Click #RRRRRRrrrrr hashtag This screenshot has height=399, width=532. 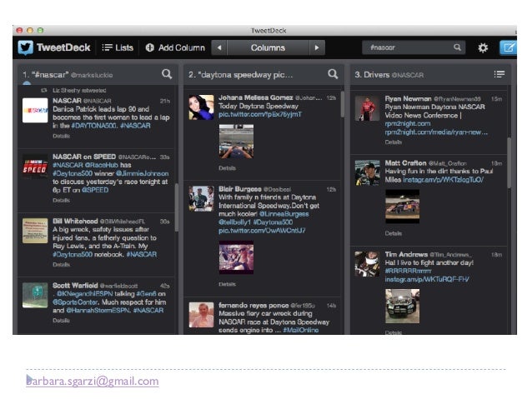coord(408,272)
